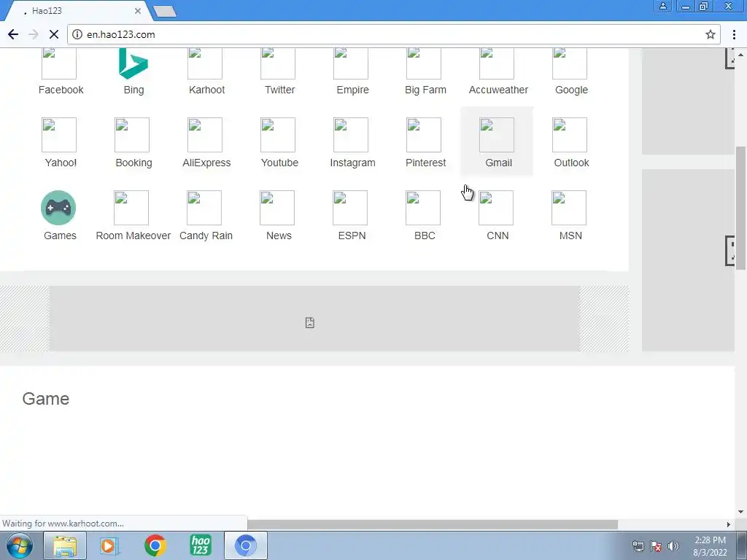The image size is (747, 560).
Task: Open the AliExpress shortcut icon
Action: click(205, 135)
